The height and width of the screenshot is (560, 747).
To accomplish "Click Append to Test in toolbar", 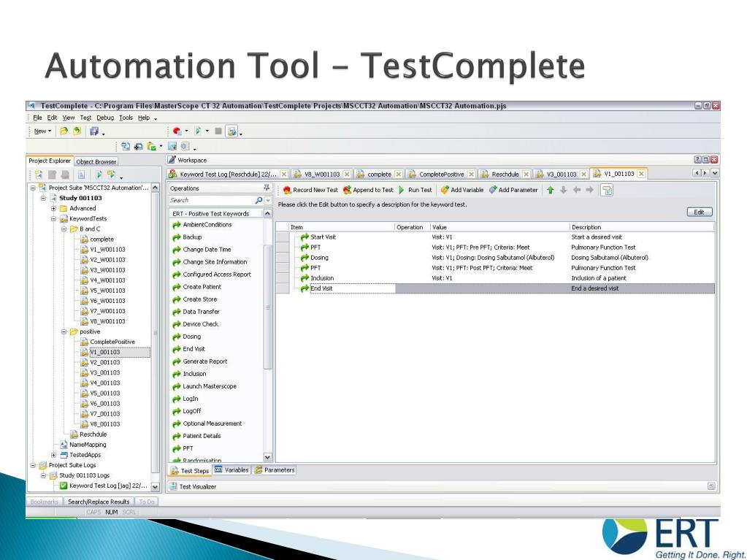I will click(x=368, y=190).
